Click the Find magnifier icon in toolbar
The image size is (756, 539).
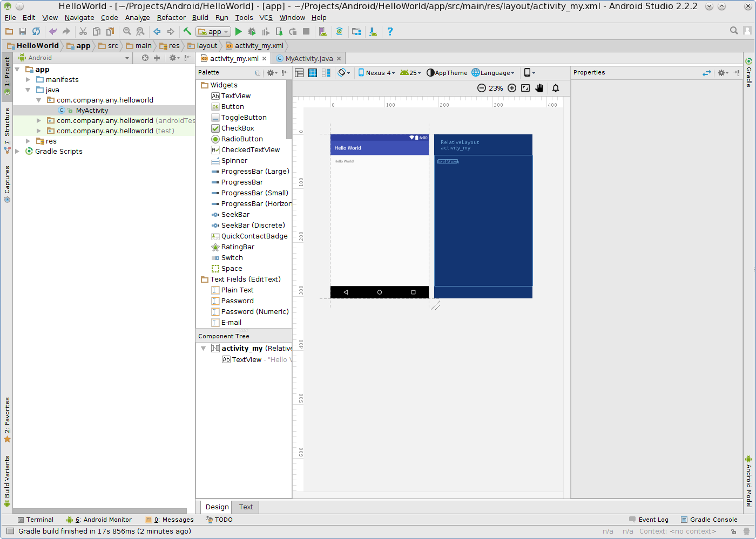tap(127, 31)
